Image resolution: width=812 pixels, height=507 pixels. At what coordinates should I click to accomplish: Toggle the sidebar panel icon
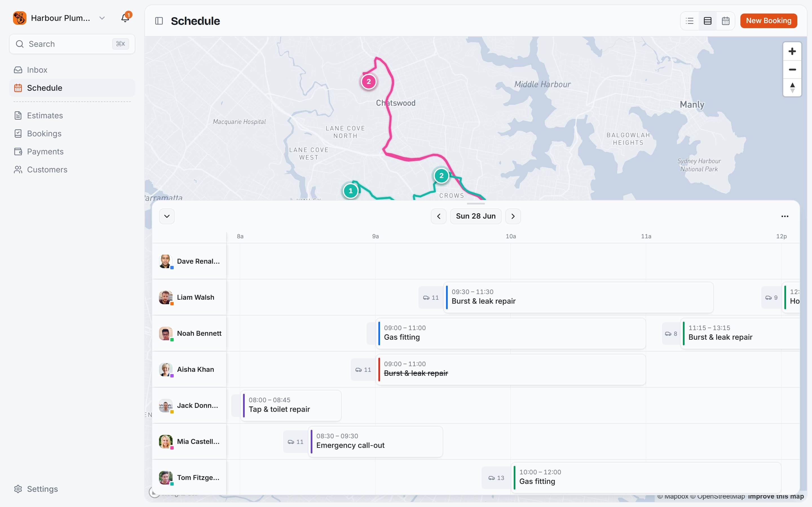pyautogui.click(x=159, y=21)
